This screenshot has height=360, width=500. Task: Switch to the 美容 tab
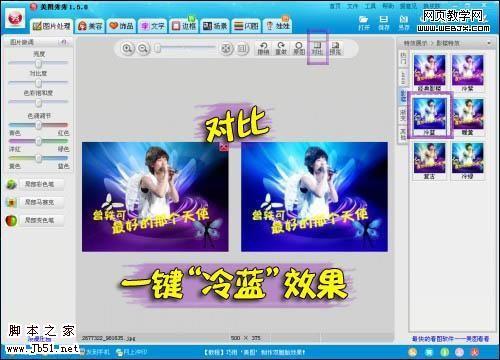tap(90, 26)
